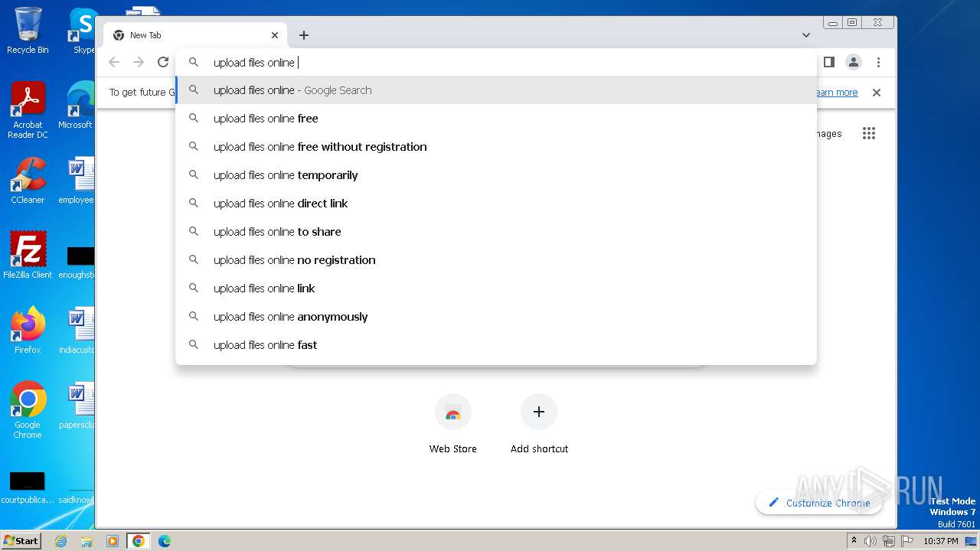Launch FileZilla Client desktop icon

coord(28,256)
